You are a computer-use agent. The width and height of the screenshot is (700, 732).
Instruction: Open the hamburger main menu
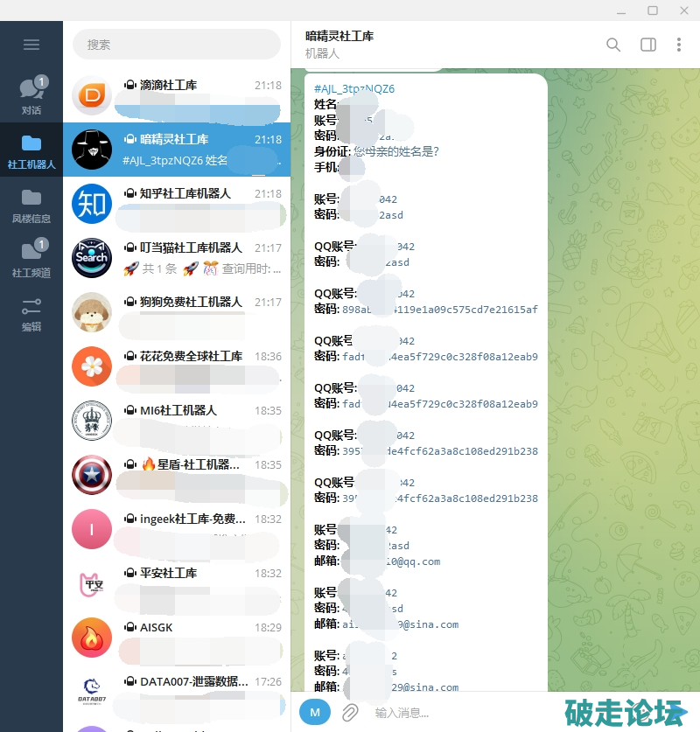31,45
